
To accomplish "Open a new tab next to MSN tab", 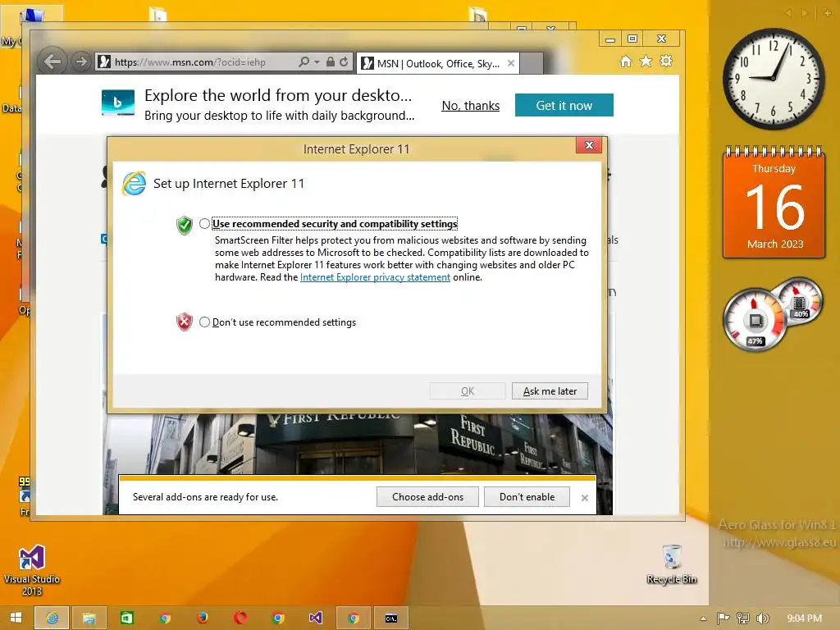I will 532,63.
